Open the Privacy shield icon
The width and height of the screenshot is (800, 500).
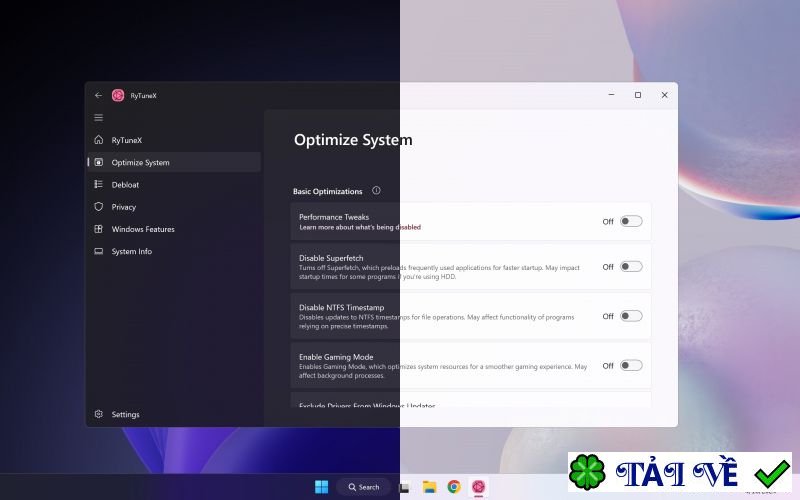click(99, 207)
